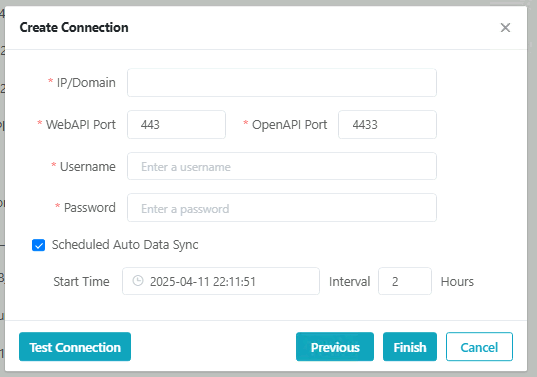
Task: Close the Create Connection dialog
Action: [505, 27]
